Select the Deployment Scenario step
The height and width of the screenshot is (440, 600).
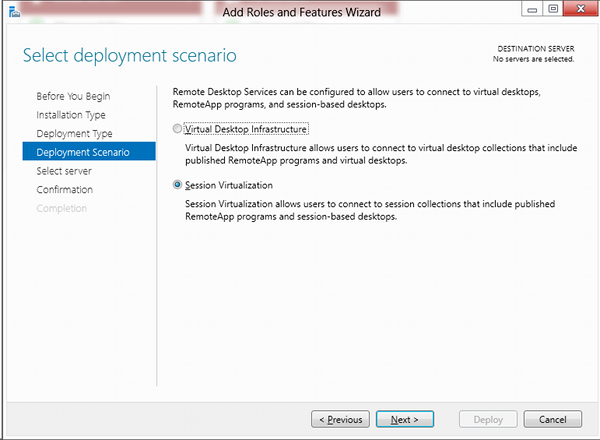89,152
